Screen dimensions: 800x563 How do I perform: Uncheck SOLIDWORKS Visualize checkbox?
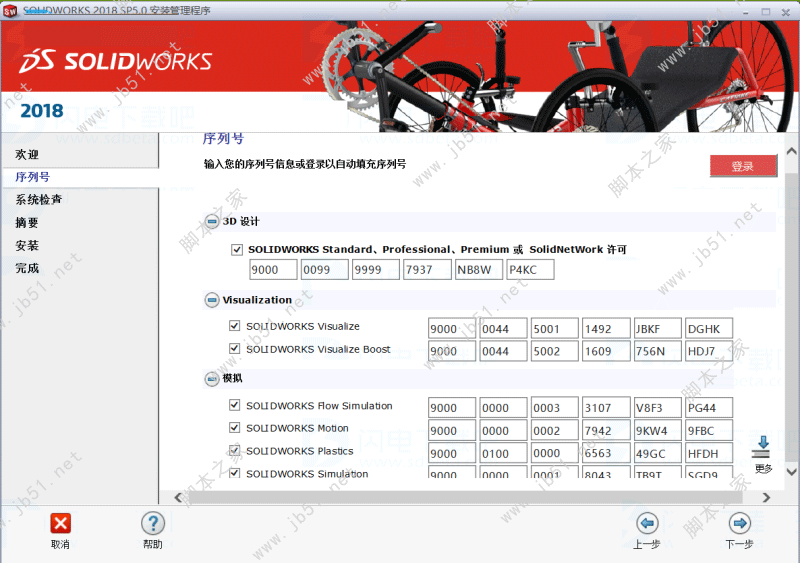[234, 326]
